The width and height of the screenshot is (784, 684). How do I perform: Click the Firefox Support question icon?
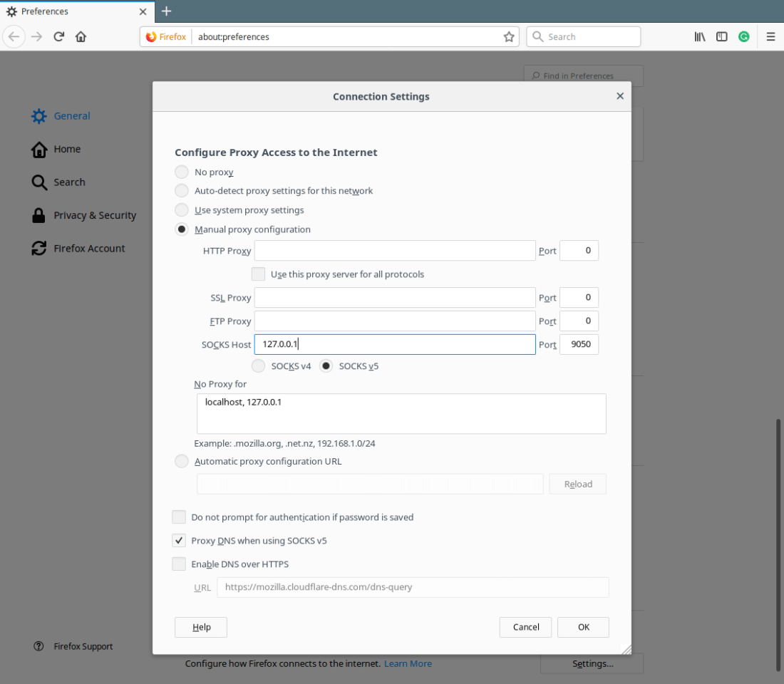38,646
